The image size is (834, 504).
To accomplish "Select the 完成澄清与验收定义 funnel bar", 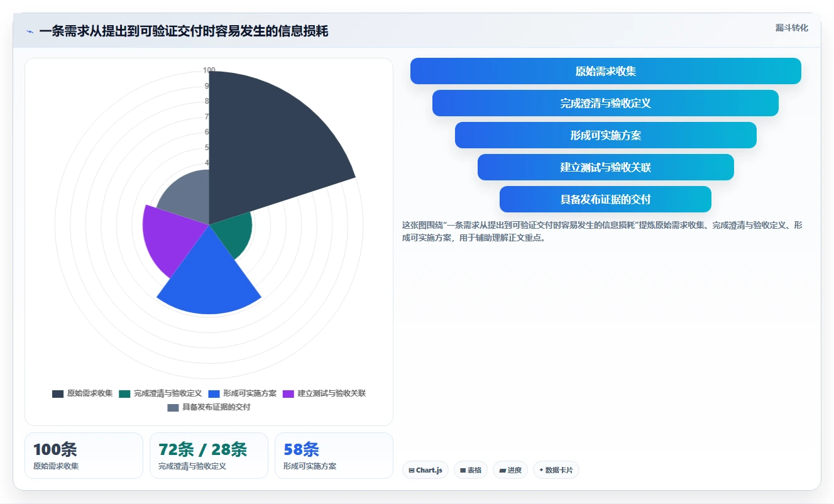I will (606, 103).
